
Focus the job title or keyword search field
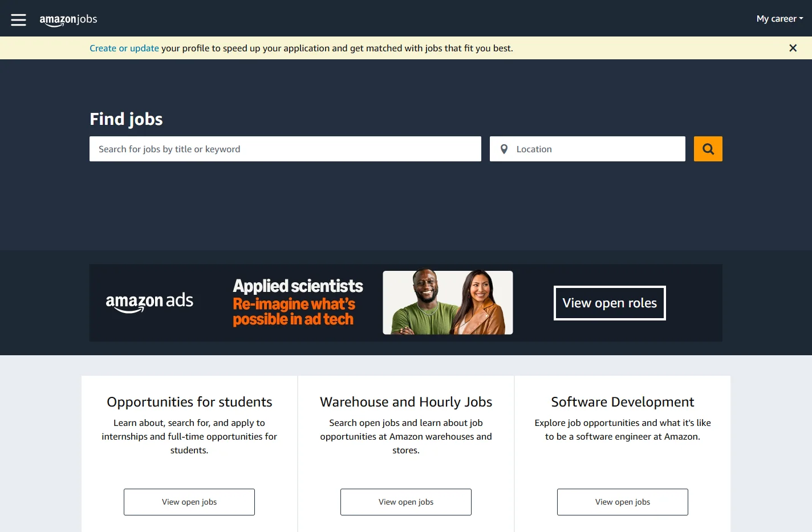tap(285, 149)
